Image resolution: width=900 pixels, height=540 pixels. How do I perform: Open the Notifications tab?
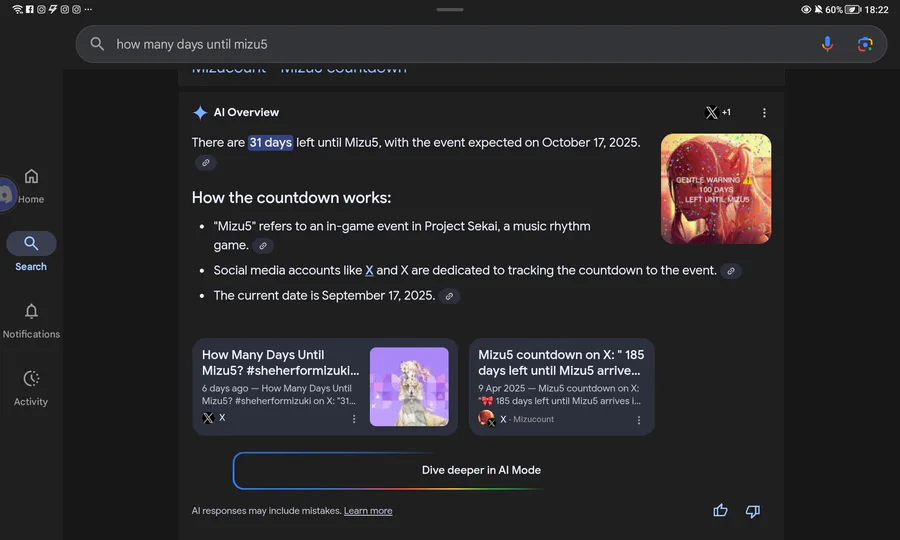[31, 321]
